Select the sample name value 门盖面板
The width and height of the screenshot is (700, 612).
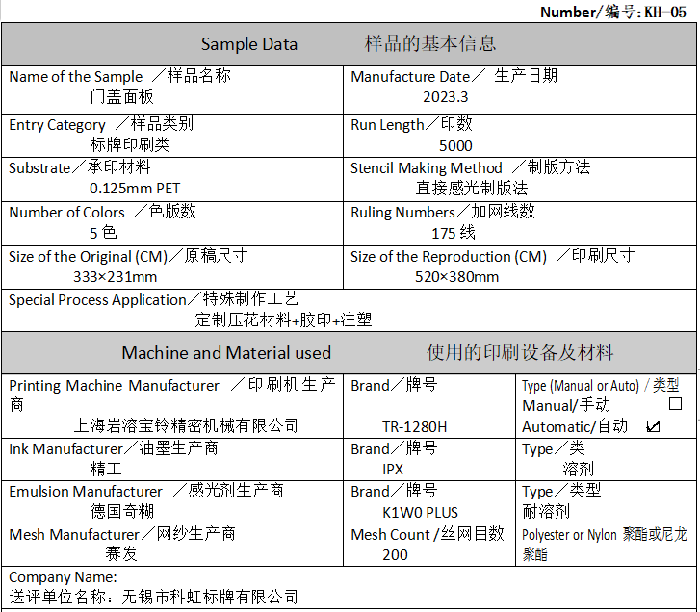click(121, 96)
